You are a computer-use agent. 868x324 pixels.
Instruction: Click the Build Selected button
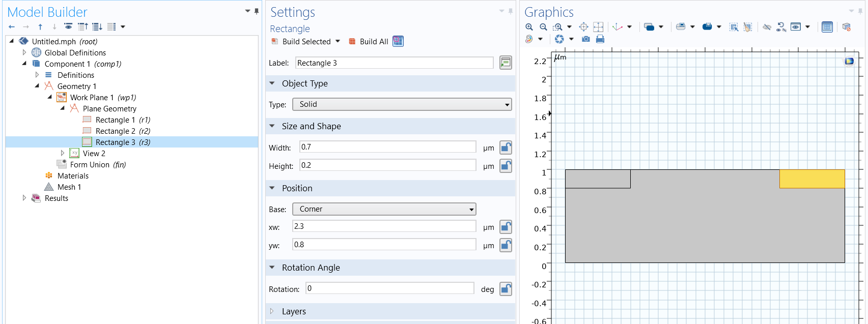point(306,42)
